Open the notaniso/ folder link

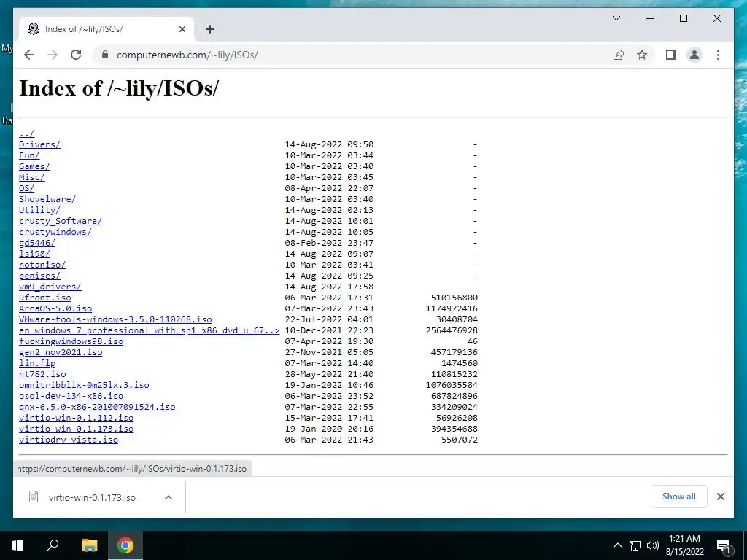click(42, 265)
